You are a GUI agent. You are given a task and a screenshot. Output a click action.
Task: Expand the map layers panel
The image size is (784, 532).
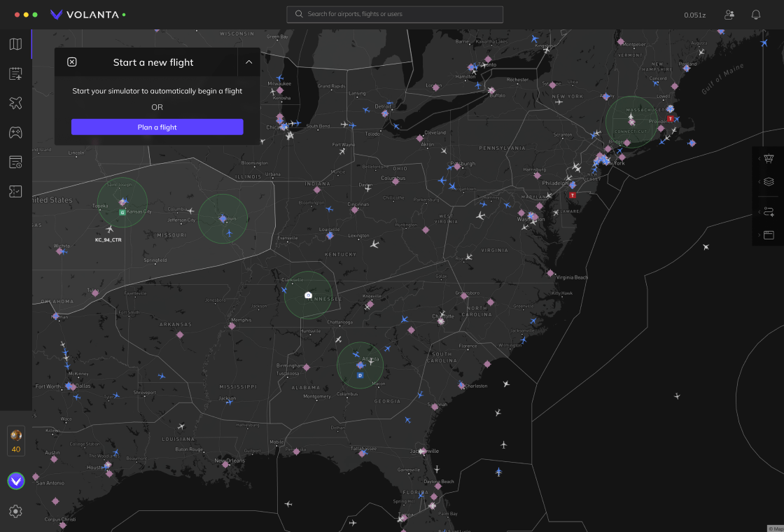768,181
